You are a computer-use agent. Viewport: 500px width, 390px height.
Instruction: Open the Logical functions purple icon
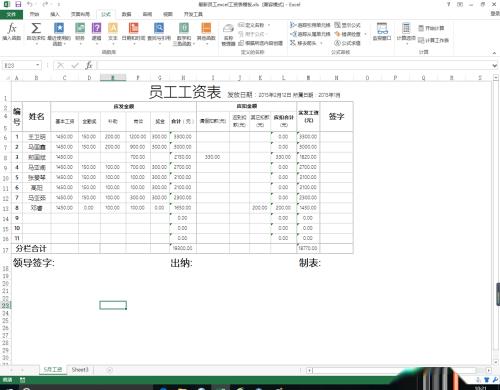[96, 32]
